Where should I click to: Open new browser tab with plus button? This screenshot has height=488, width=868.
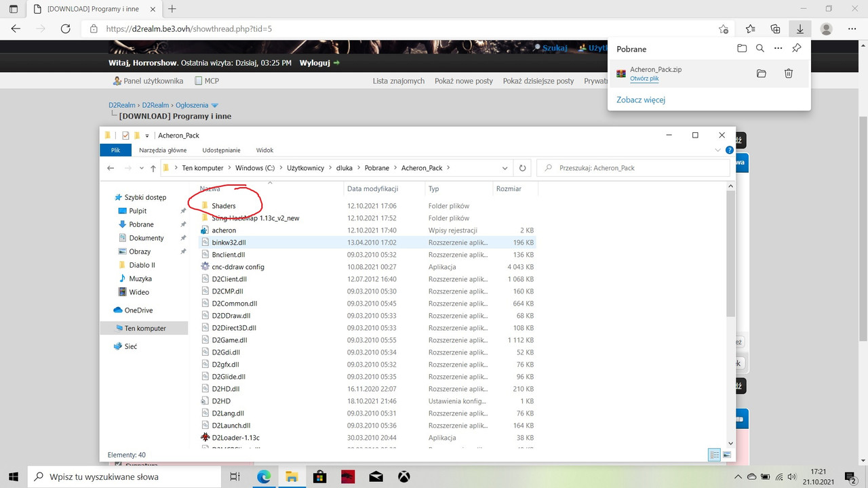[172, 9]
